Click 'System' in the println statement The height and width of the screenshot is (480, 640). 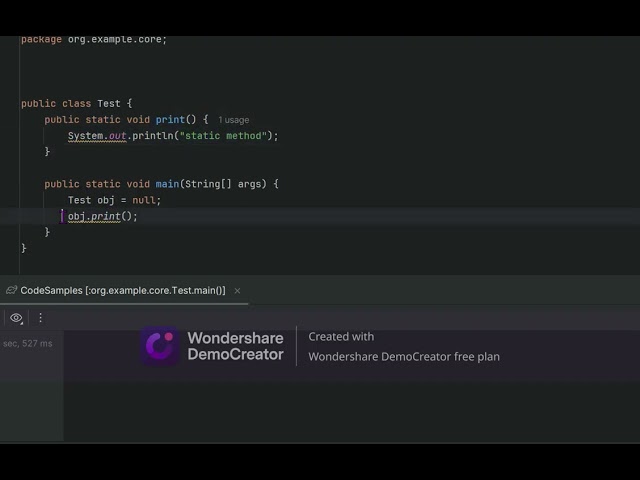[85, 136]
